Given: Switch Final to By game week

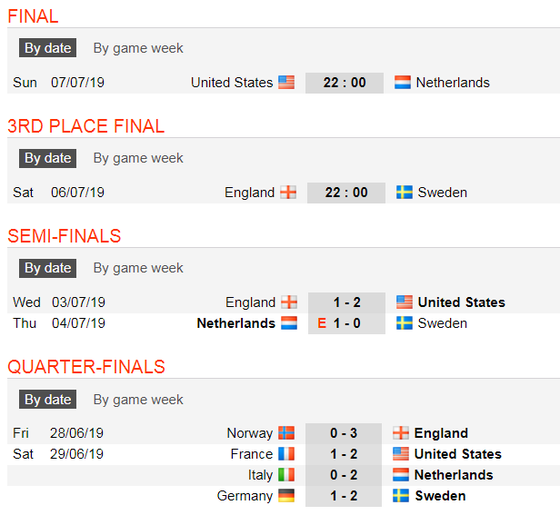Looking at the screenshot, I should click(x=138, y=48).
